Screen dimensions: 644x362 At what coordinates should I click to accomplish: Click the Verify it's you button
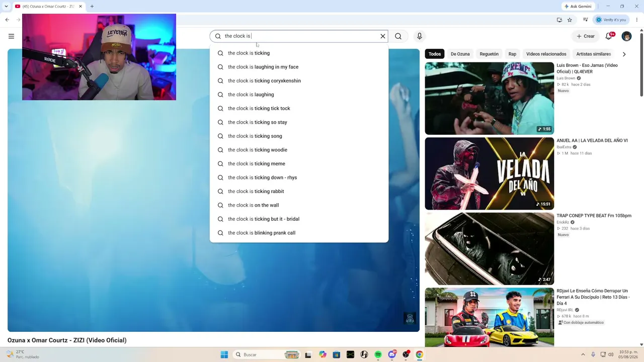(610, 20)
